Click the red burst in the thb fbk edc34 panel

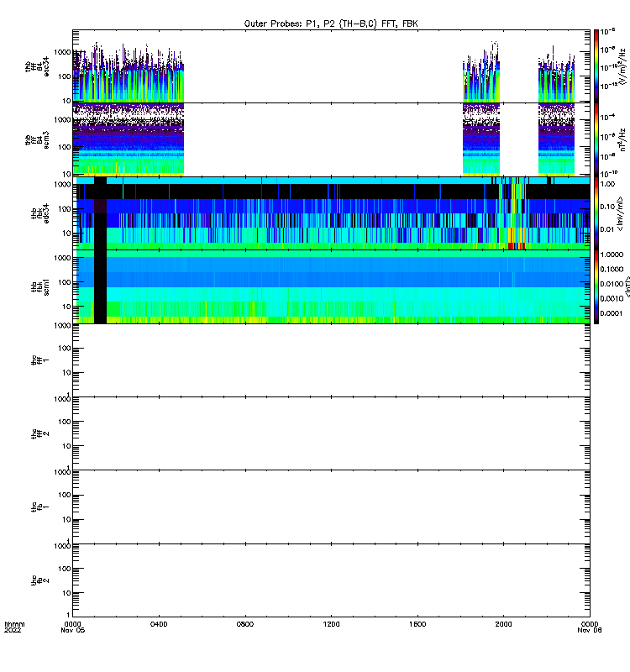coord(511,246)
